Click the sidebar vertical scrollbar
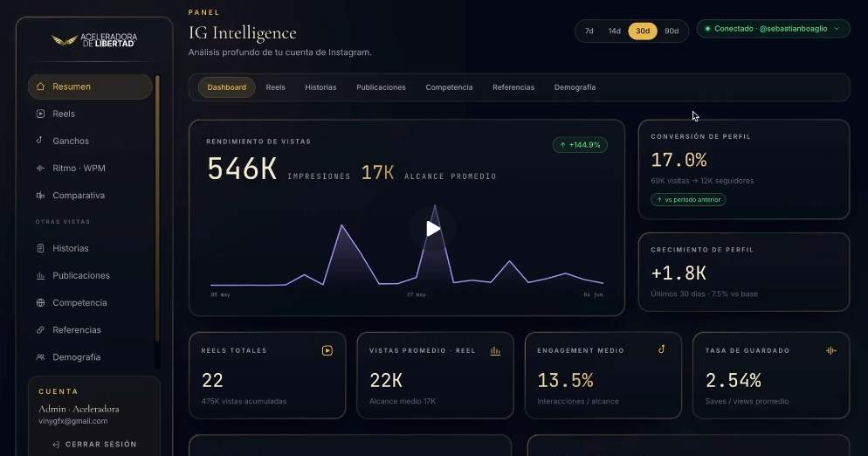Image resolution: width=868 pixels, height=456 pixels. point(157,208)
